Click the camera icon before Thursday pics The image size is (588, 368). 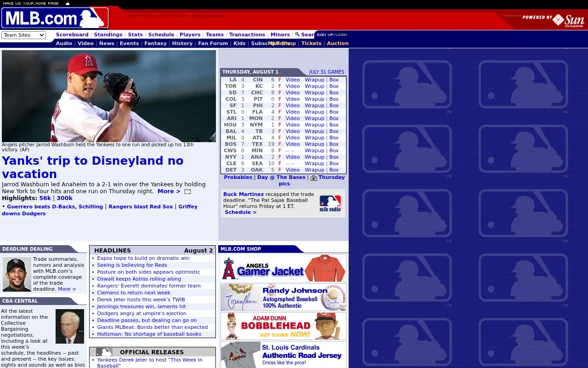pos(314,178)
